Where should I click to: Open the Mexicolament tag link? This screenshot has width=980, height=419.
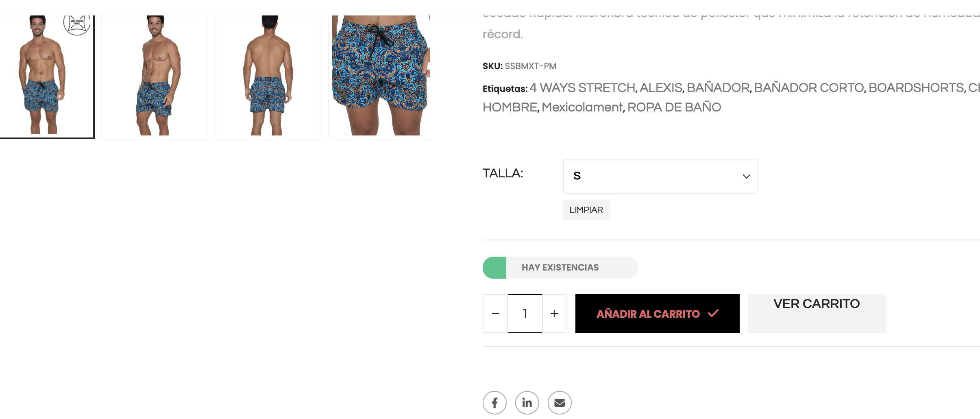(582, 107)
